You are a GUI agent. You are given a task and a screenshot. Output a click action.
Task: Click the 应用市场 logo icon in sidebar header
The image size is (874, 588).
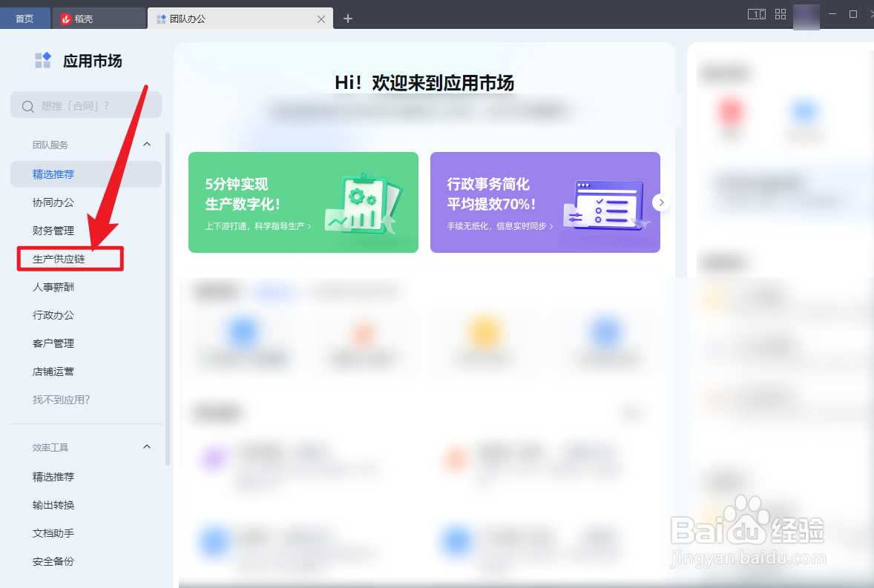point(42,60)
